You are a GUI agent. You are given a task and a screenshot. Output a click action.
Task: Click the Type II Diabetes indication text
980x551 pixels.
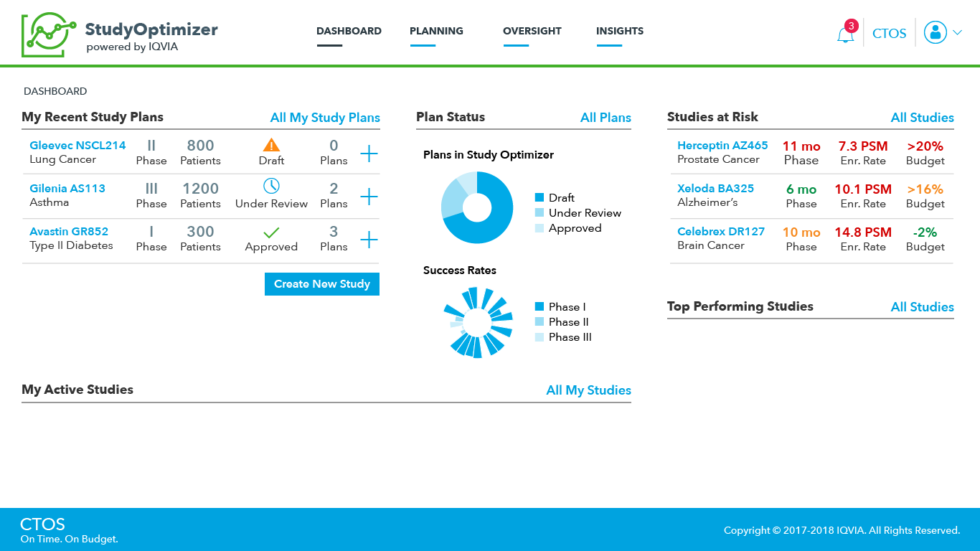coord(71,245)
